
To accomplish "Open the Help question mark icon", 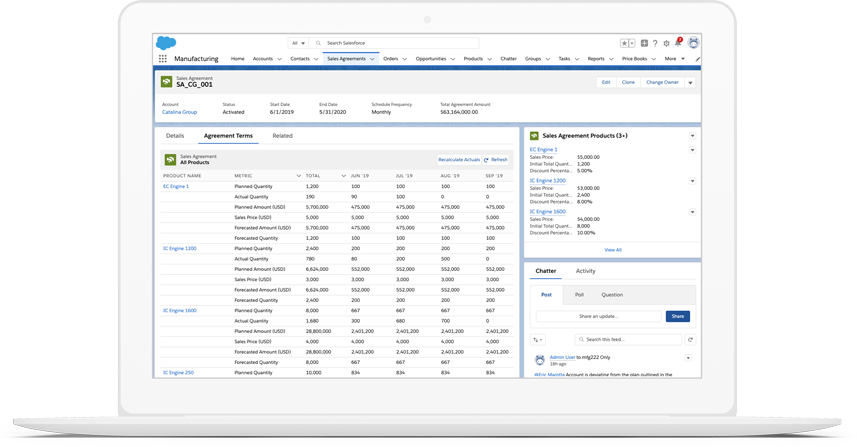I will click(x=655, y=43).
